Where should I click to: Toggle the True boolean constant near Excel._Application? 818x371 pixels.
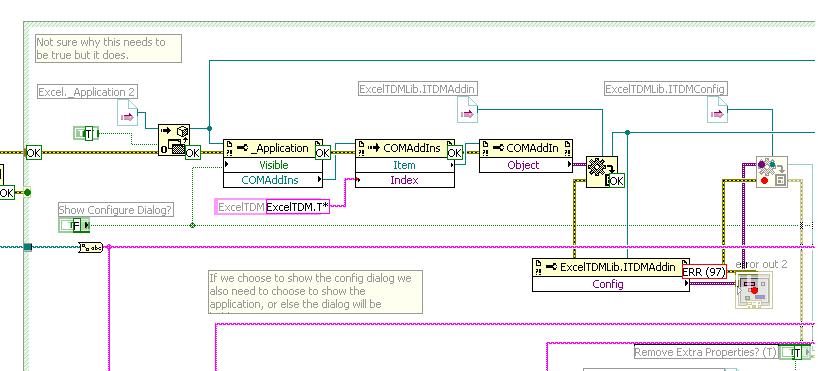[87, 134]
